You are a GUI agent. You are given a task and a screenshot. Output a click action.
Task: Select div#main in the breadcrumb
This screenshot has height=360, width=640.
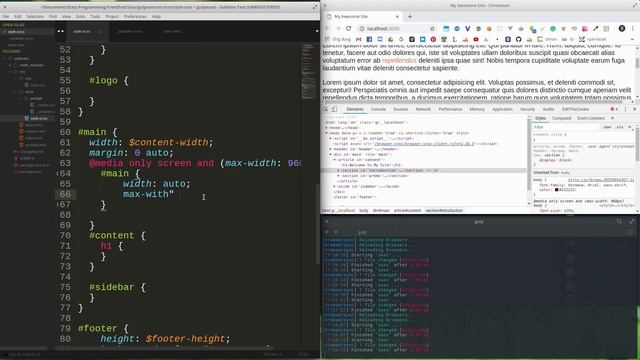tap(381, 211)
